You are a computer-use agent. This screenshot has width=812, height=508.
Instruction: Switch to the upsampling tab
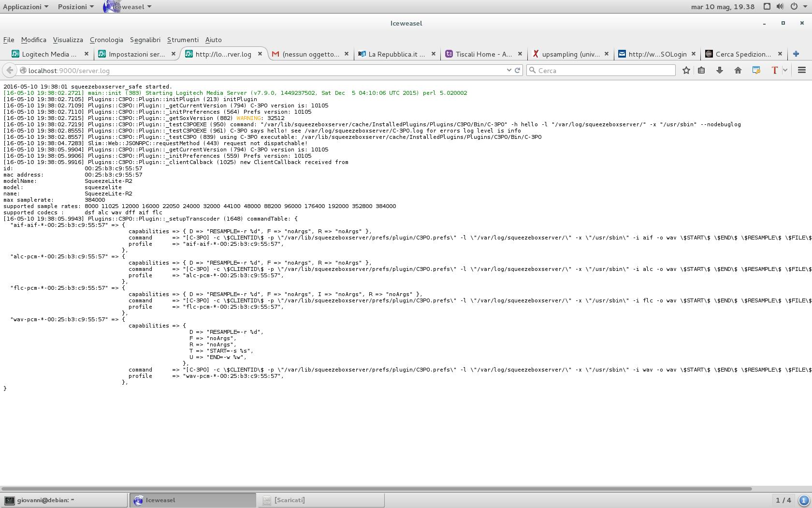tap(570, 54)
